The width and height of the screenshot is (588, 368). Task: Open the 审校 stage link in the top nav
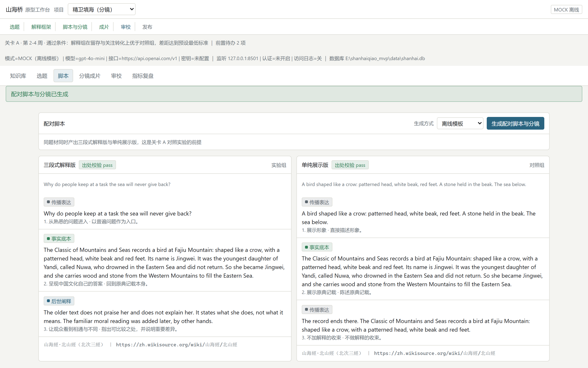(x=126, y=27)
